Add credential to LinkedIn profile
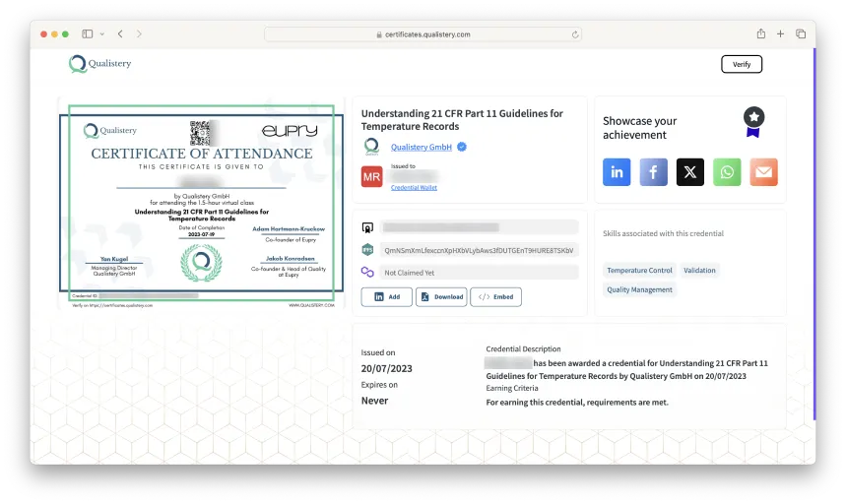846x504 pixels. pos(386,296)
